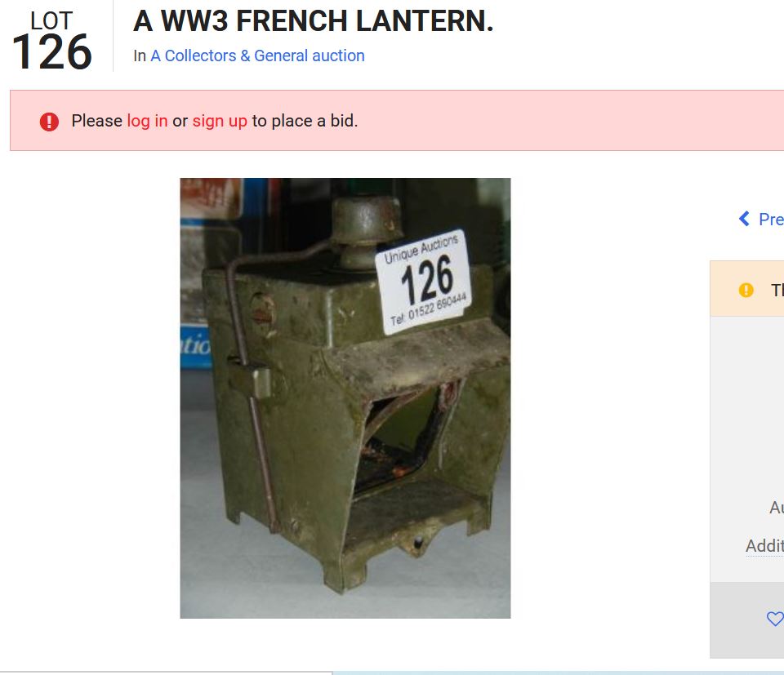Click the previous lot chevron arrow

(x=744, y=219)
